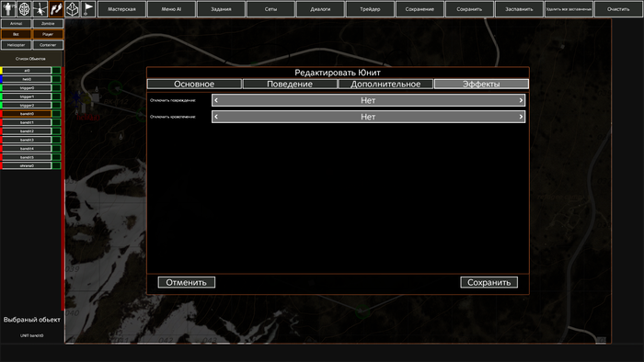Image resolution: width=644 pixels, height=362 pixels.
Task: Select bandit0 in object list
Action: click(27, 114)
